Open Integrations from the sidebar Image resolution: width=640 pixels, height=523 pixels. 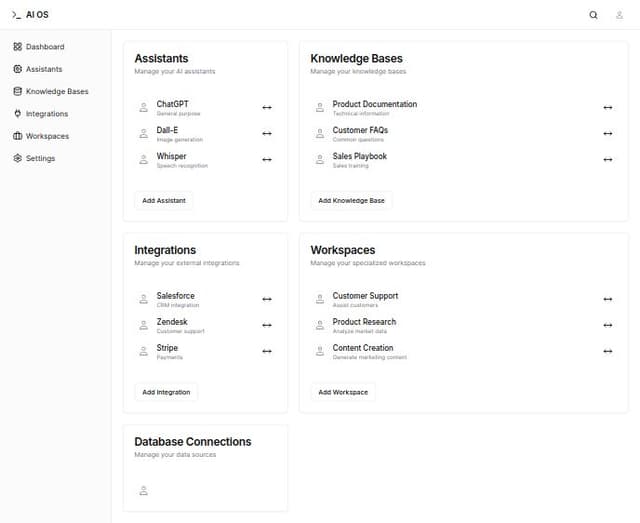click(x=47, y=114)
